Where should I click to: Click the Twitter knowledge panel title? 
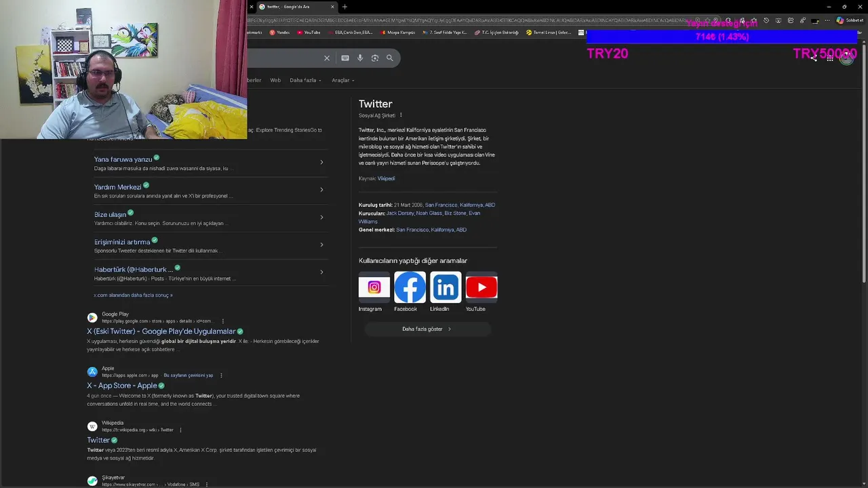tap(376, 104)
